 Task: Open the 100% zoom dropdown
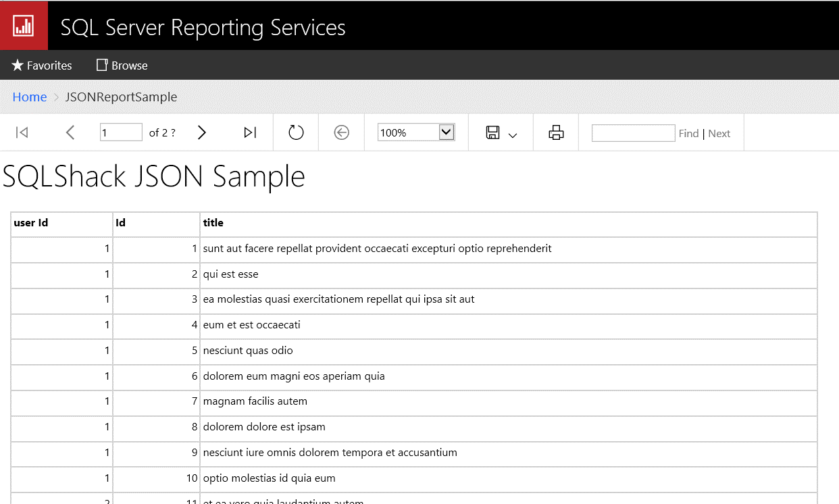pos(415,132)
